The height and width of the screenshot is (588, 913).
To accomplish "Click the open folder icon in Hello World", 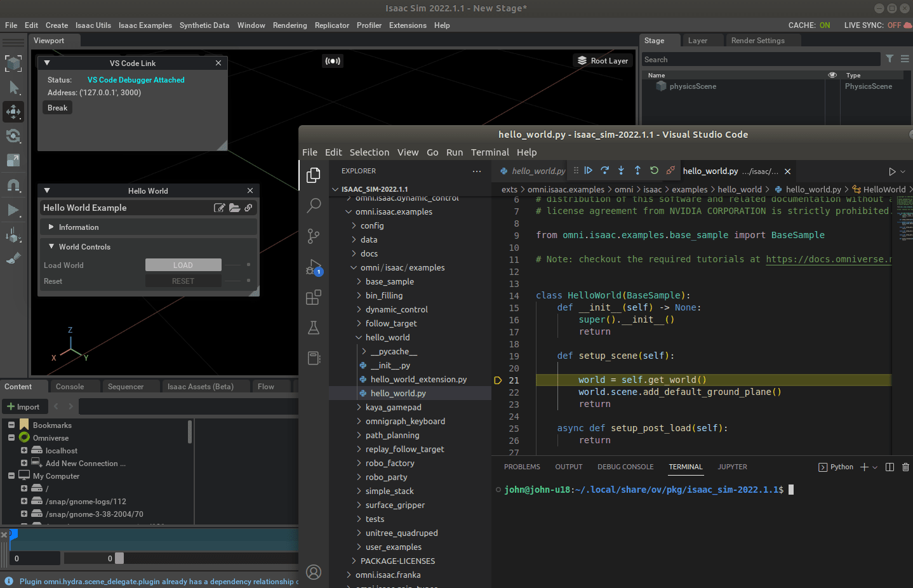I will point(234,208).
